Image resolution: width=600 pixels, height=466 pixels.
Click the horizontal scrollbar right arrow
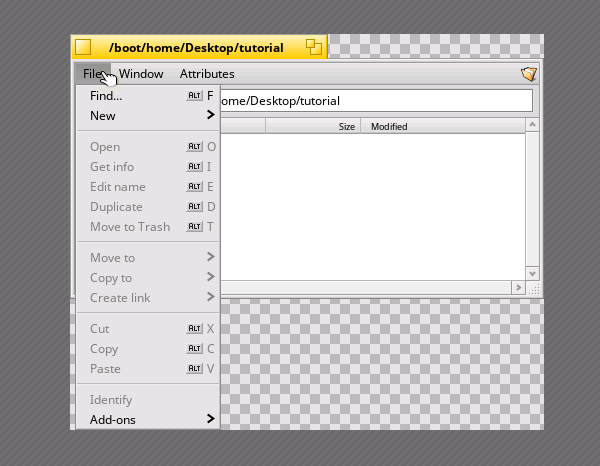pyautogui.click(x=518, y=288)
